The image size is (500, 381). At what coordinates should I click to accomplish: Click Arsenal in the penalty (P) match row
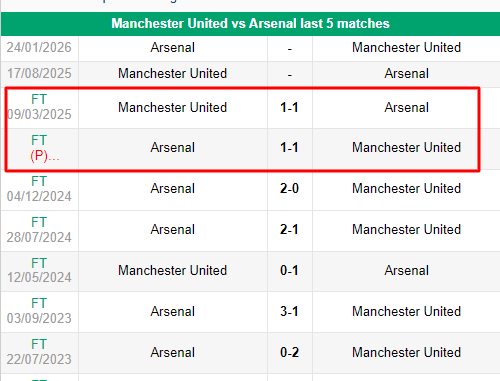pyautogui.click(x=173, y=148)
